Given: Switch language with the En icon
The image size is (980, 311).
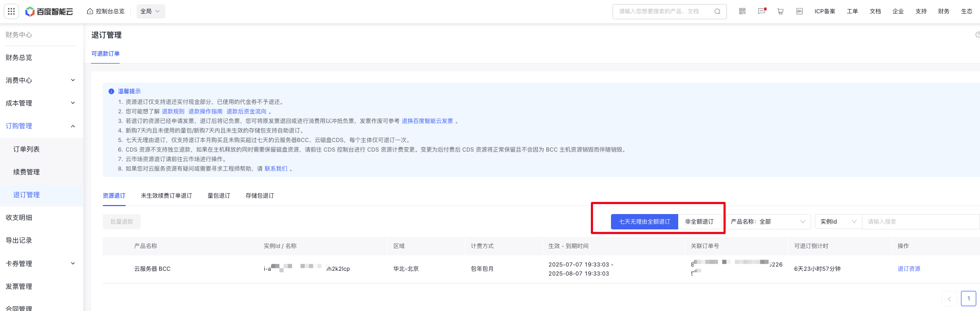Looking at the screenshot, I should pos(799,11).
